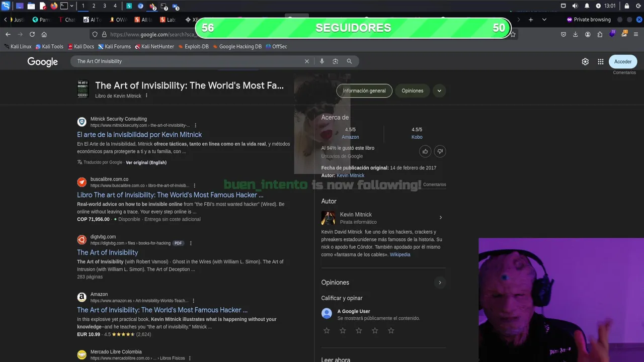The width and height of the screenshot is (644, 362).
Task: Rate the book one star
Action: click(x=327, y=330)
